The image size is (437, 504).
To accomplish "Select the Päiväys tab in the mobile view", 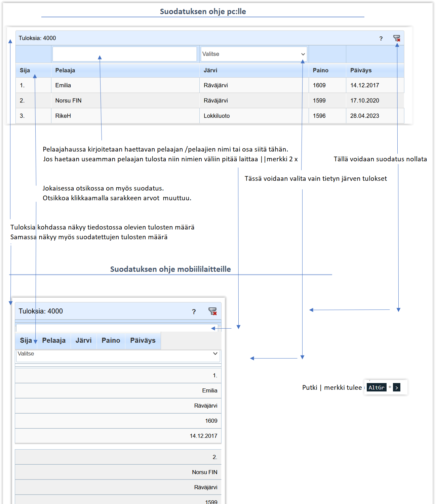I will [143, 340].
